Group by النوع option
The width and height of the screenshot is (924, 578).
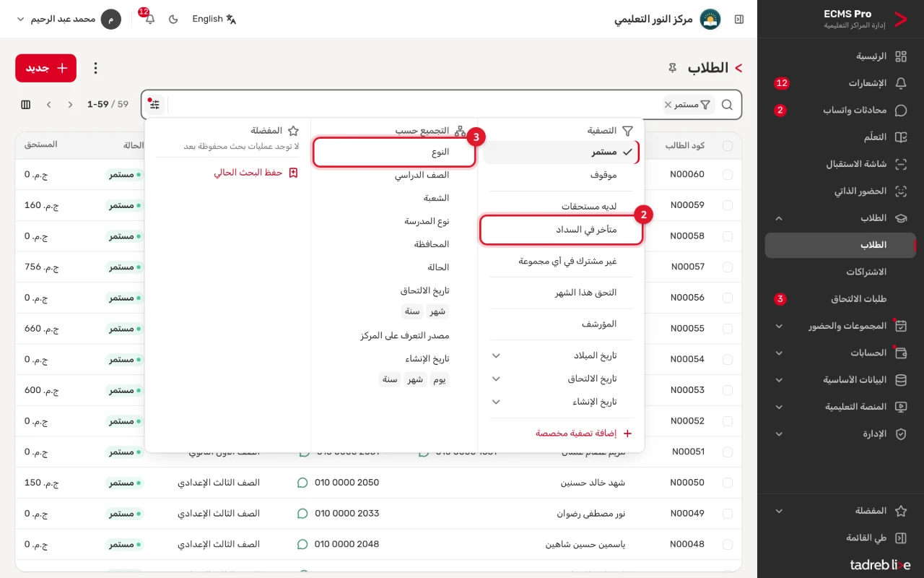tap(394, 152)
